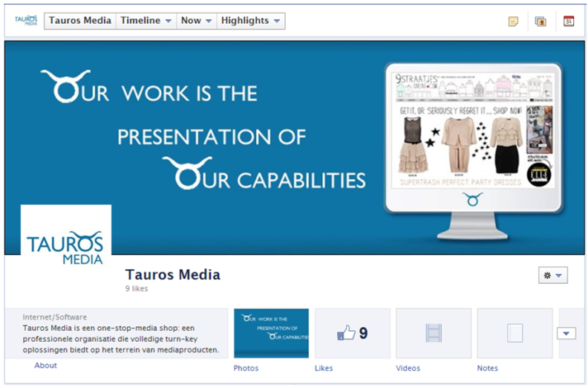This screenshot has height=388, width=588.
Task: Click the Tauros Media page name button
Action: click(80, 21)
